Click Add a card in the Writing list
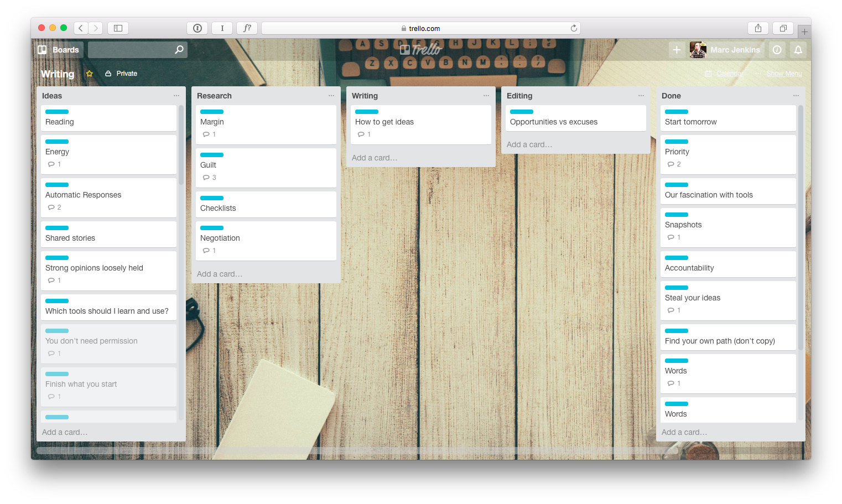Image resolution: width=842 pixels, height=504 pixels. [x=374, y=158]
